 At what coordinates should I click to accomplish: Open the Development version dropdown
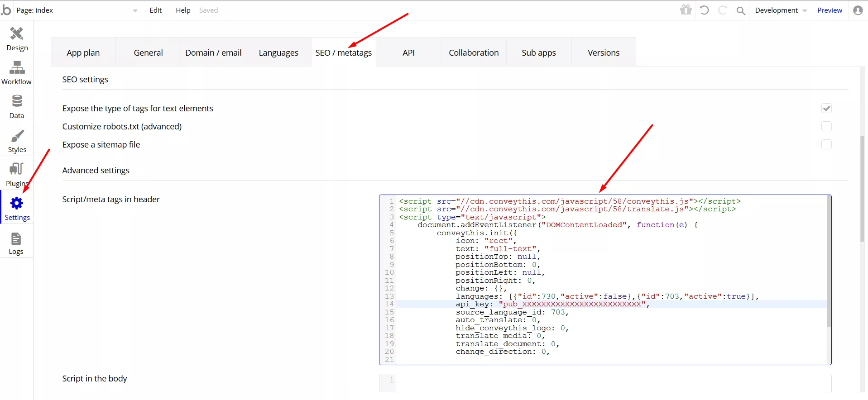(781, 10)
